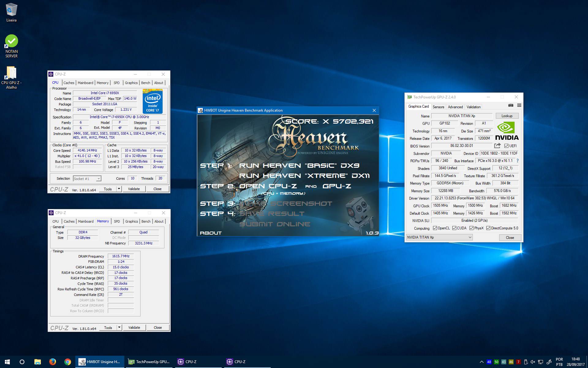This screenshot has width=588, height=368.
Task: Switch to first CPU-Z taskbar item
Action: [x=198, y=362]
